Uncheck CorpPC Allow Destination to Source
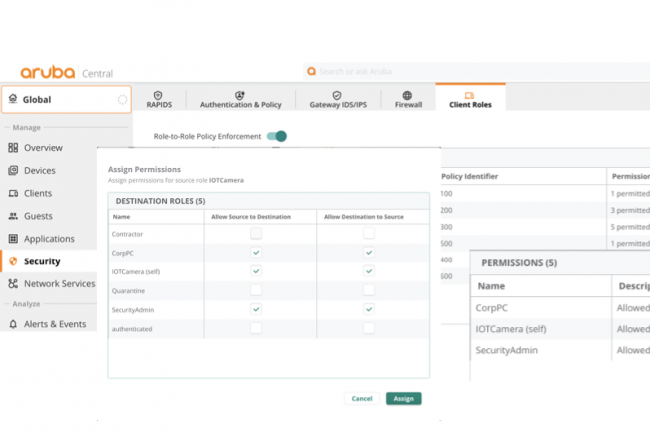This screenshot has width=650, height=433. point(369,251)
